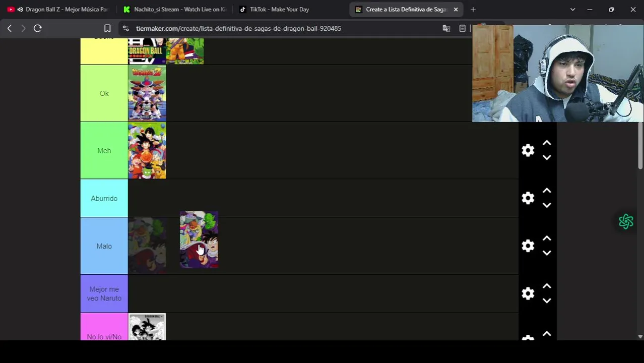Viewport: 644px width, 363px height.
Task: Move Aburrido tier down with arrow
Action: click(x=547, y=205)
